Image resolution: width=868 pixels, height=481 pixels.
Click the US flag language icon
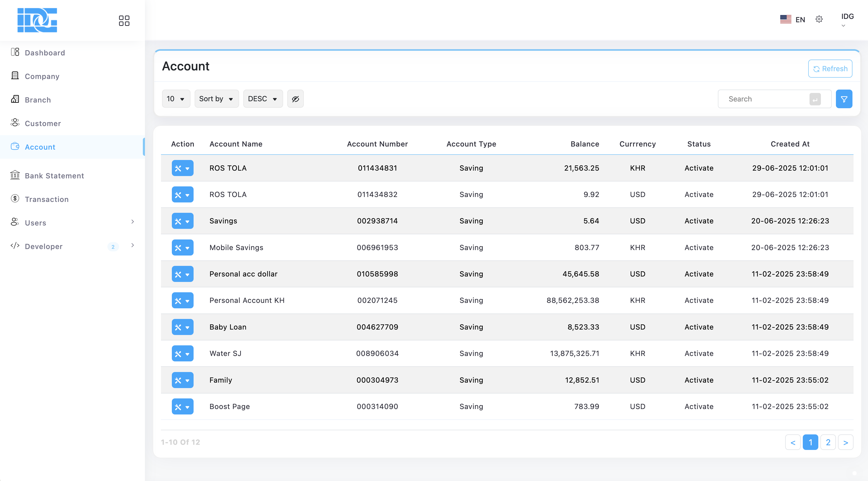785,19
